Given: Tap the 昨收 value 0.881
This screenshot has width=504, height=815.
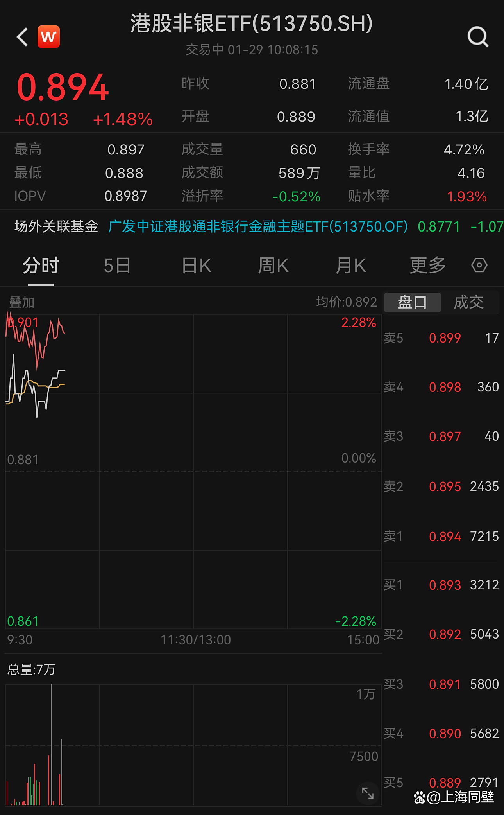Looking at the screenshot, I should click(x=297, y=84).
